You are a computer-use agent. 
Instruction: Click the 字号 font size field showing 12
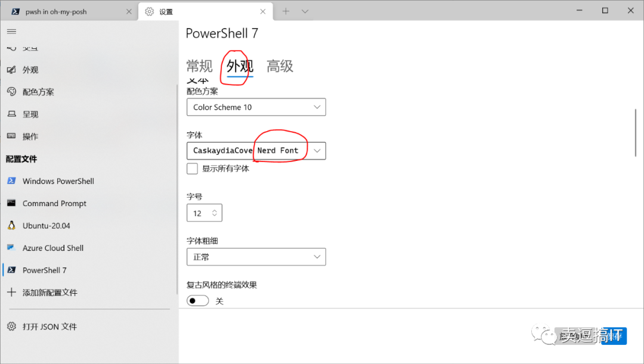coord(205,213)
